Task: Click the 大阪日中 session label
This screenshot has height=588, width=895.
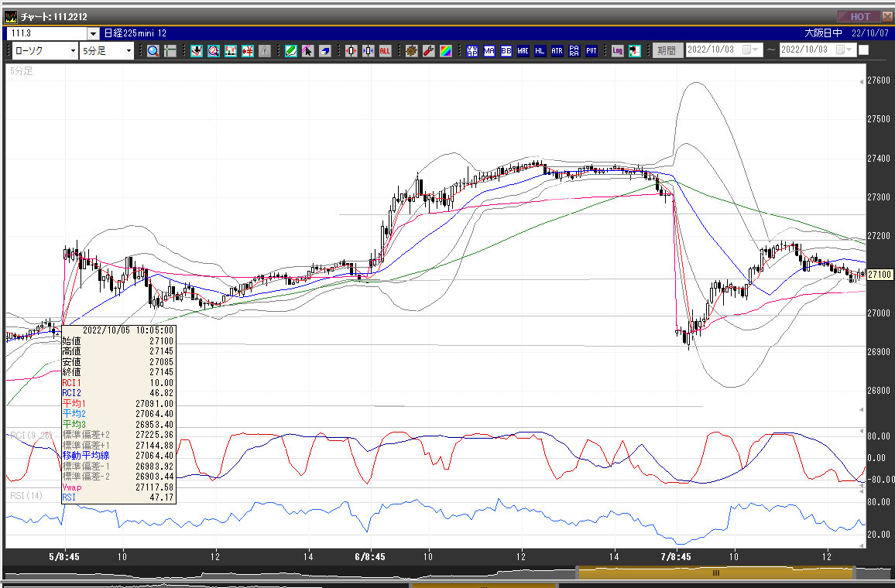Action: [823, 33]
